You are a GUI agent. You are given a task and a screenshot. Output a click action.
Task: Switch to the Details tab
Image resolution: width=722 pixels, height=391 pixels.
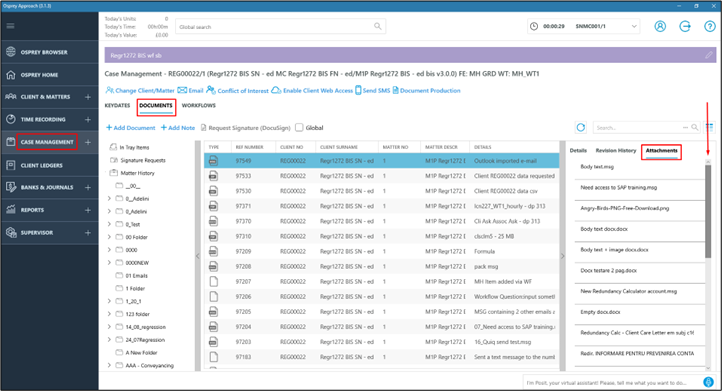pos(578,151)
